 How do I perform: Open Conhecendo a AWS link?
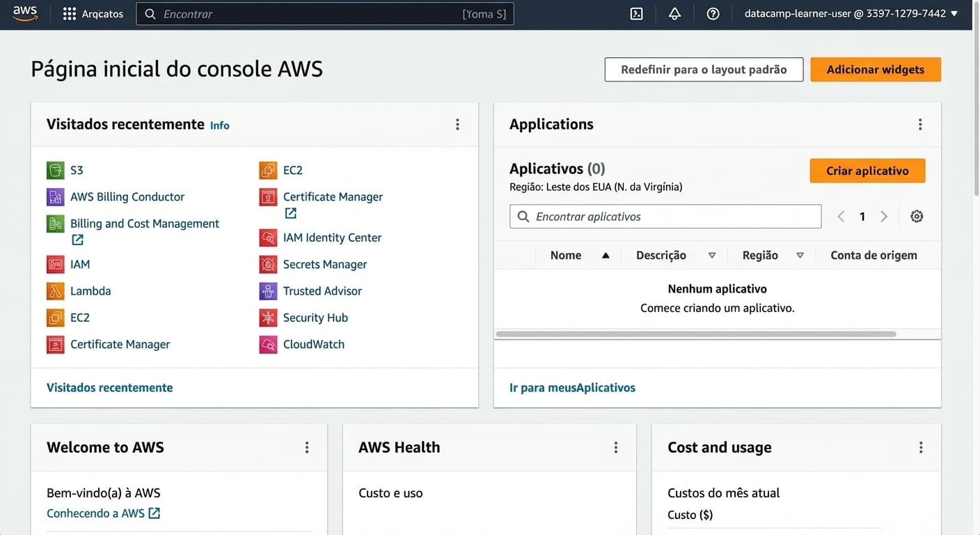(103, 513)
